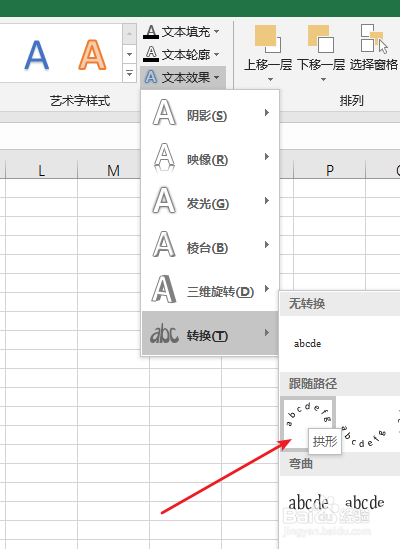Apply the first 弯曲 warp abcde style

click(x=308, y=503)
